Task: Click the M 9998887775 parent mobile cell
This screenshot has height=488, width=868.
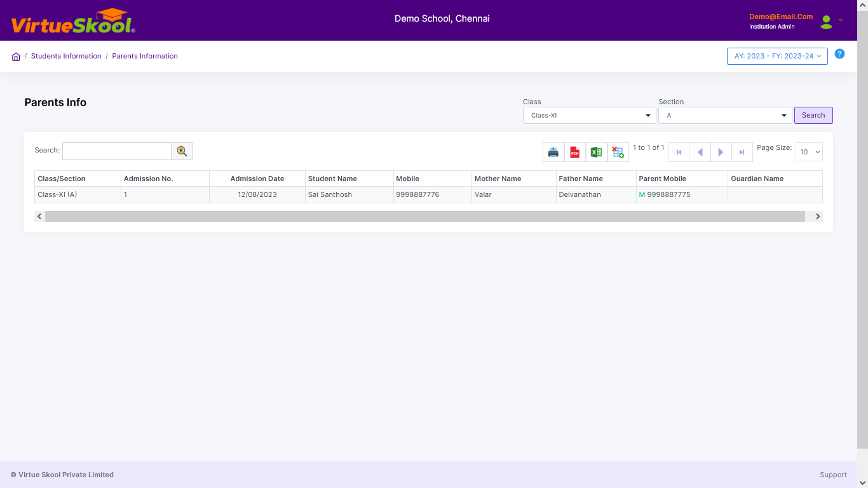Action: click(x=682, y=194)
